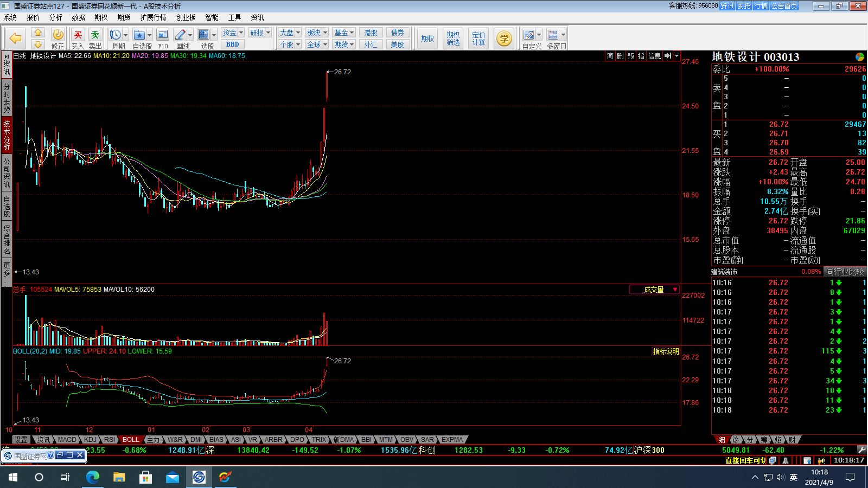The image size is (868, 488).
Task: Click the 买入 buy icon
Action: (78, 38)
